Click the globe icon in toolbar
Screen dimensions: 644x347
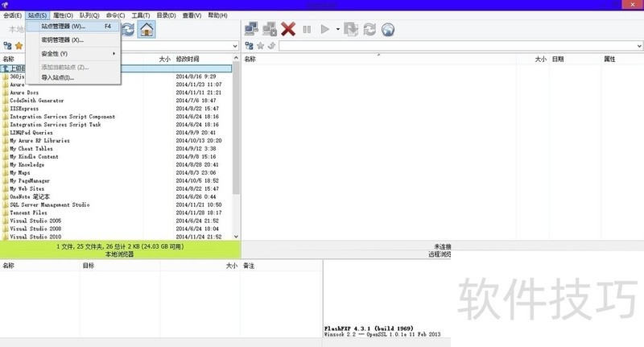point(388,30)
